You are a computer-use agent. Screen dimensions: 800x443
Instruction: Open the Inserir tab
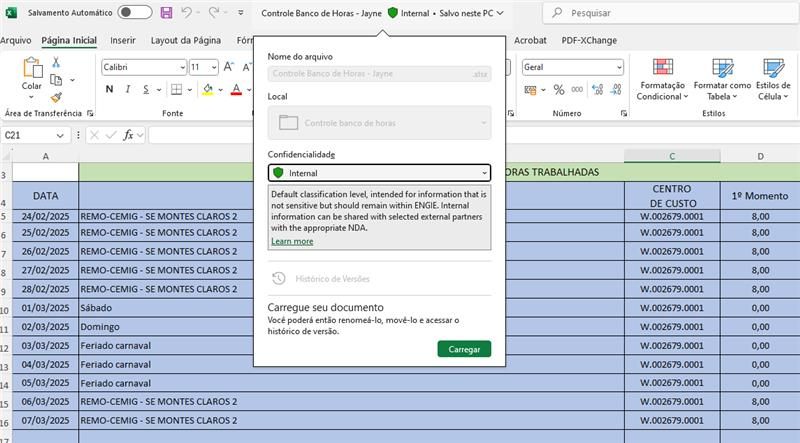tap(123, 40)
